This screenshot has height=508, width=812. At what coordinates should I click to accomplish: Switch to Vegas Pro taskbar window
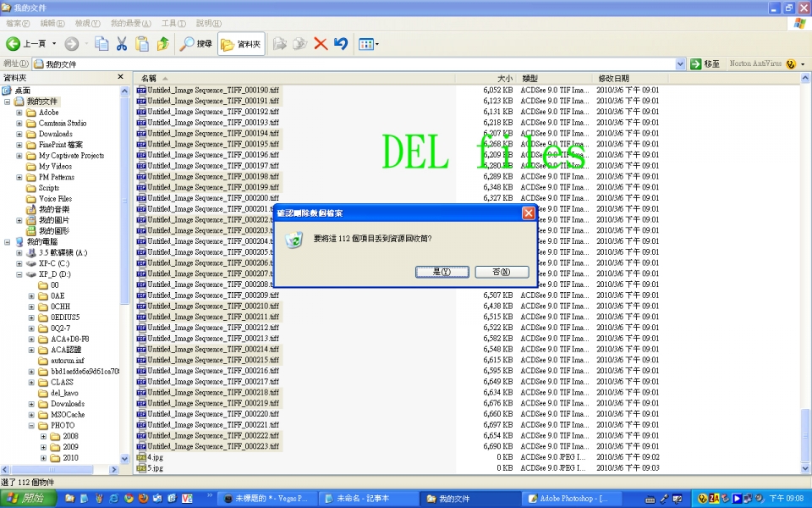click(x=266, y=499)
